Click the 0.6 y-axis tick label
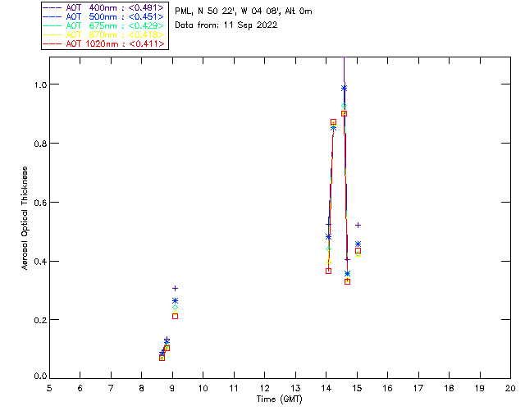The image size is (525, 420). pos(40,203)
